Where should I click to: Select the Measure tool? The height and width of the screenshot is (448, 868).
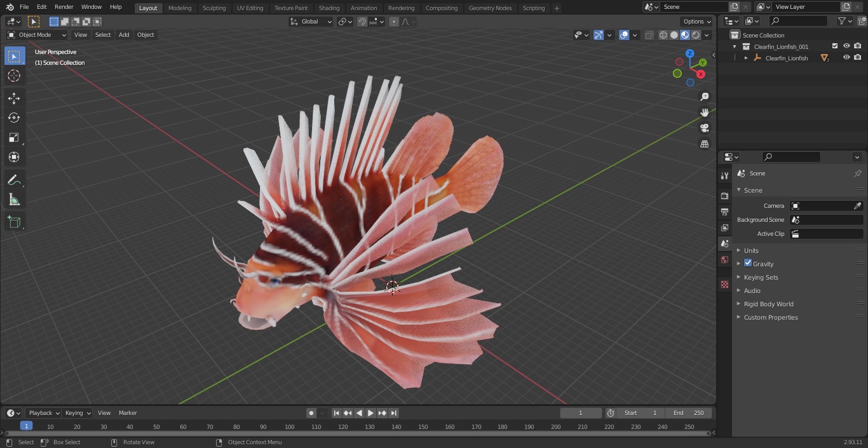point(14,200)
